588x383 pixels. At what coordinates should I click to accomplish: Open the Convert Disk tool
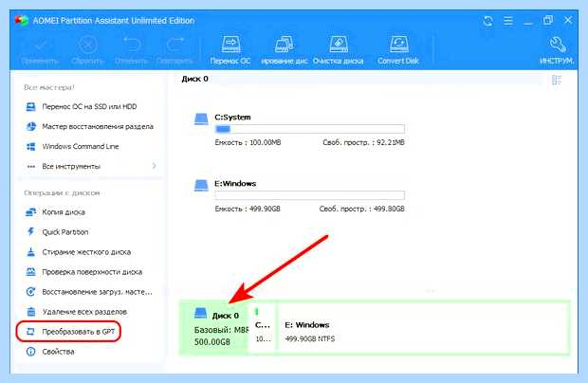(x=398, y=50)
